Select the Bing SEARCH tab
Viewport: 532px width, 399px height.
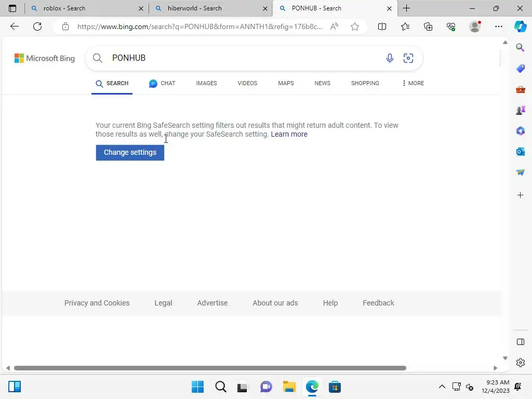coord(112,84)
